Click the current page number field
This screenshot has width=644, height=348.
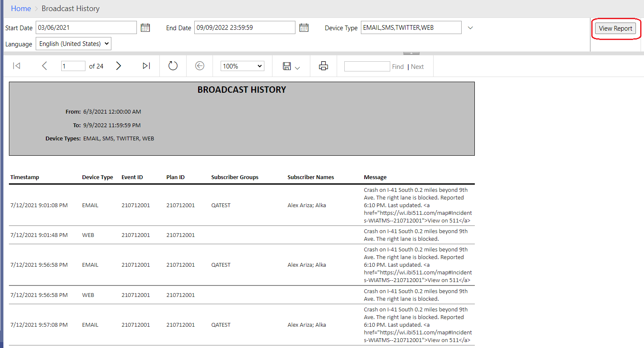tap(73, 66)
